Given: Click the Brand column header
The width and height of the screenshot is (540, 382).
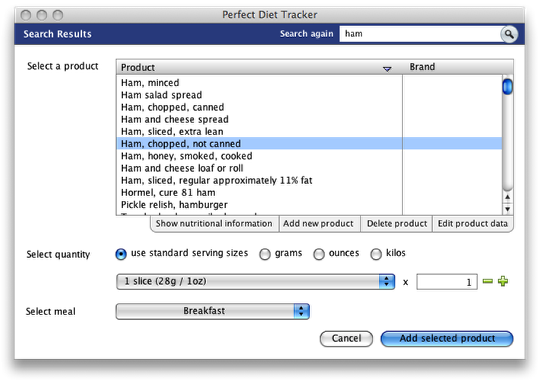Looking at the screenshot, I should (458, 67).
